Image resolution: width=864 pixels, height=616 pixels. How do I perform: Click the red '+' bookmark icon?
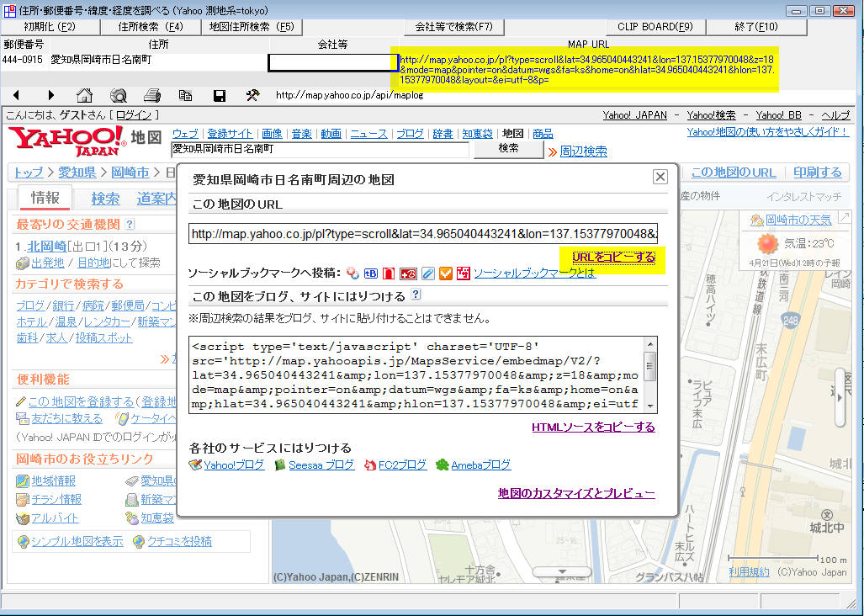[x=408, y=273]
